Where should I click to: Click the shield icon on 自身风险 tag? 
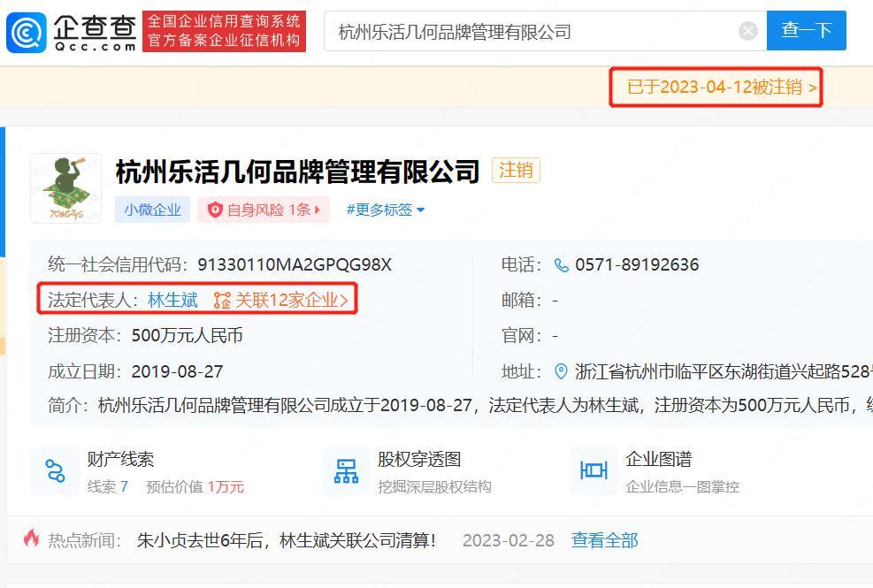tap(215, 210)
